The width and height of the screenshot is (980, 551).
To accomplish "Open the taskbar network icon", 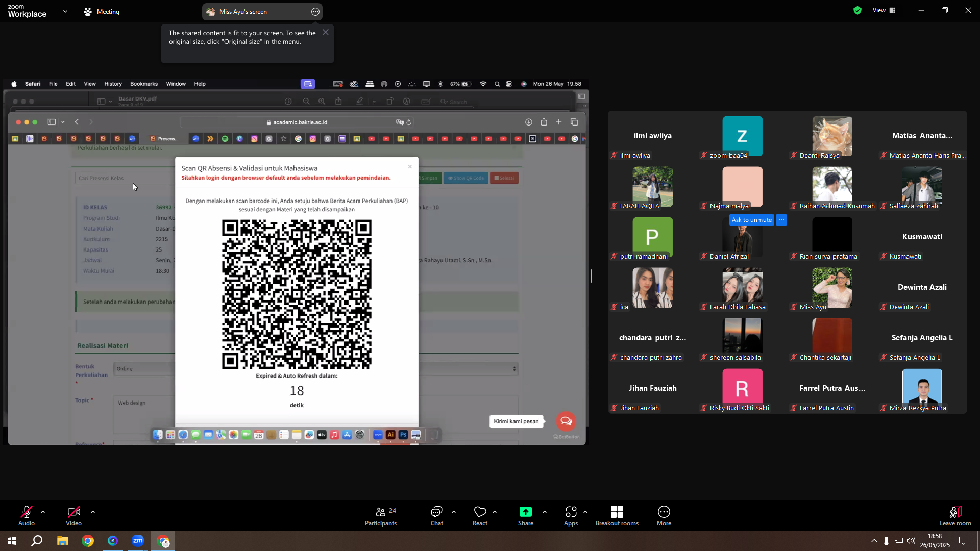I will click(x=899, y=541).
